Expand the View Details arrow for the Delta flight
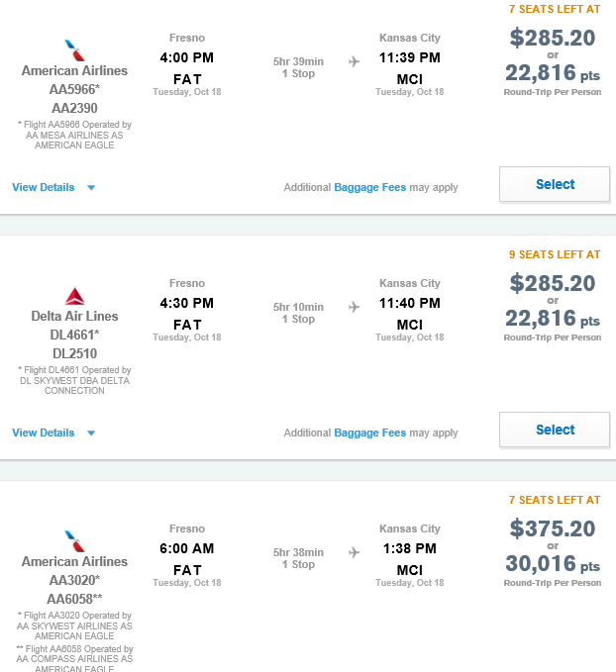Screen dimensions: 616x672 91,433
